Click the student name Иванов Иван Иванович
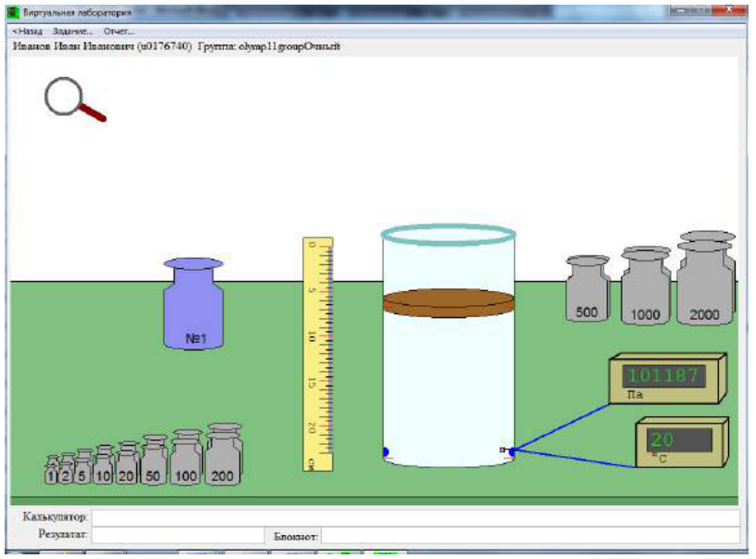This screenshot has height=559, width=756. point(73,46)
